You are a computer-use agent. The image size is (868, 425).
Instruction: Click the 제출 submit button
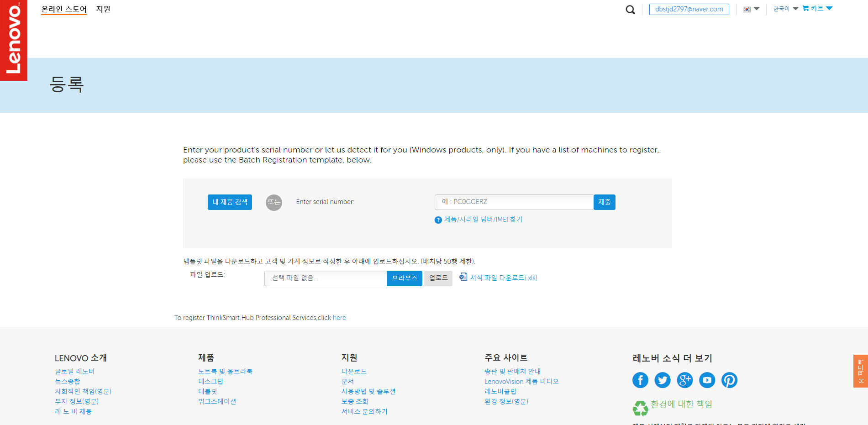[x=605, y=202]
